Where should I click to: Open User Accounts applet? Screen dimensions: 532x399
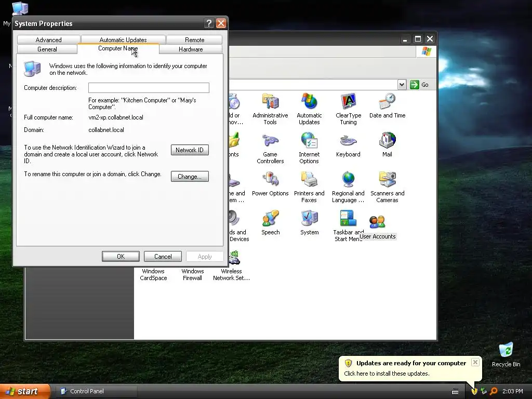(377, 228)
